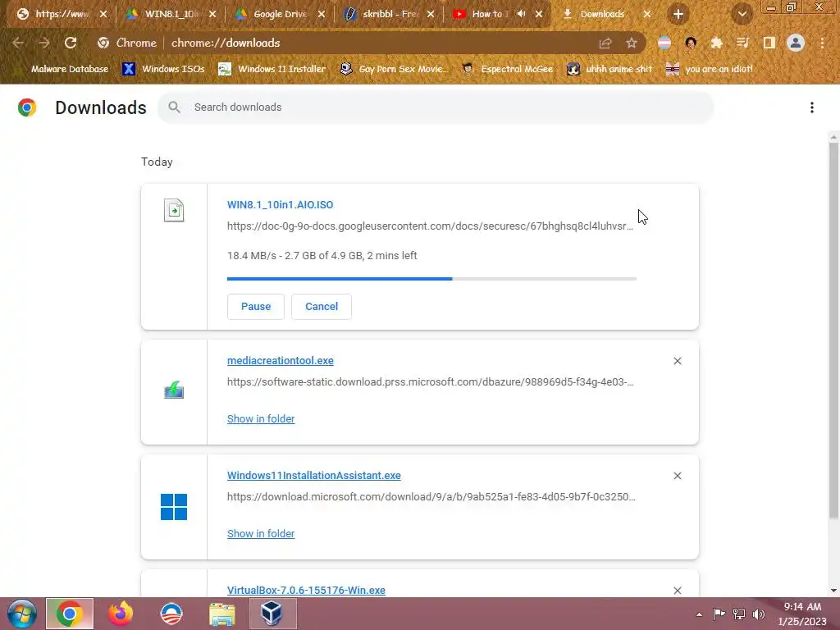Open the Windows 11 Installer bookmark
This screenshot has width=840, height=630.
[272, 69]
